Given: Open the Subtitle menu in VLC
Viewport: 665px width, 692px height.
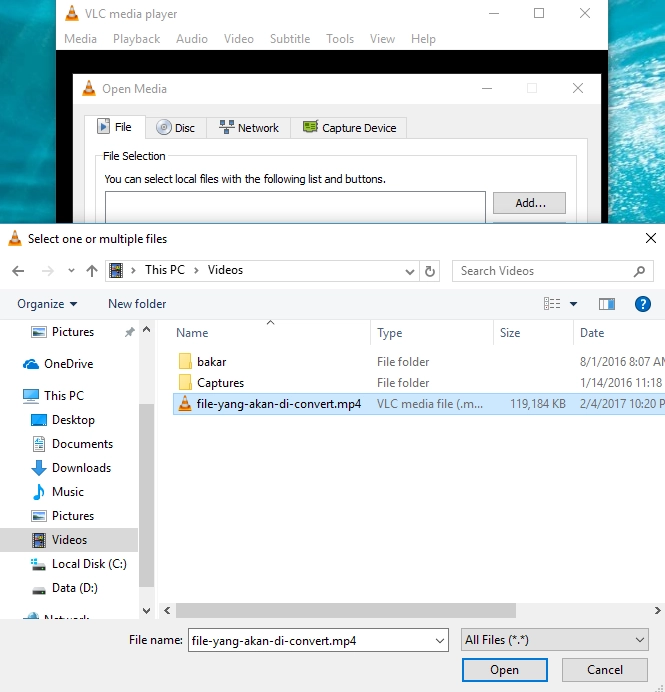Looking at the screenshot, I should (x=290, y=39).
